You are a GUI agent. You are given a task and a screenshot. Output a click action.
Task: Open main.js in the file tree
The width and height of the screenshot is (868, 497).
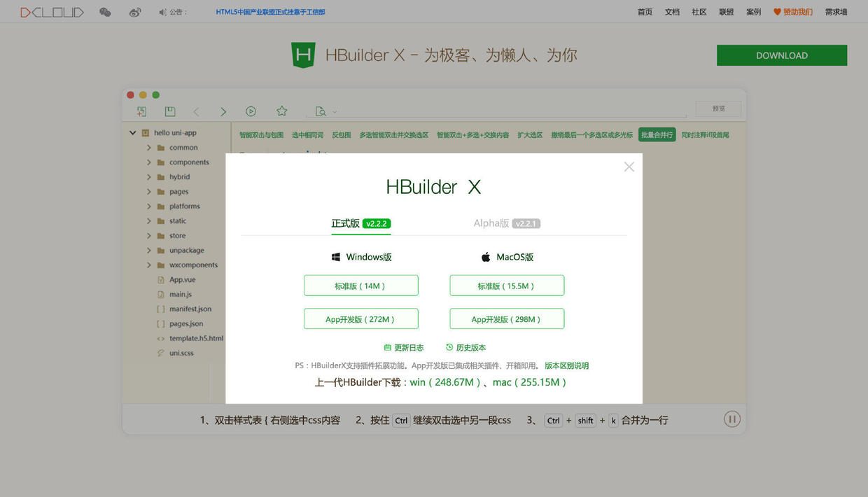[181, 294]
